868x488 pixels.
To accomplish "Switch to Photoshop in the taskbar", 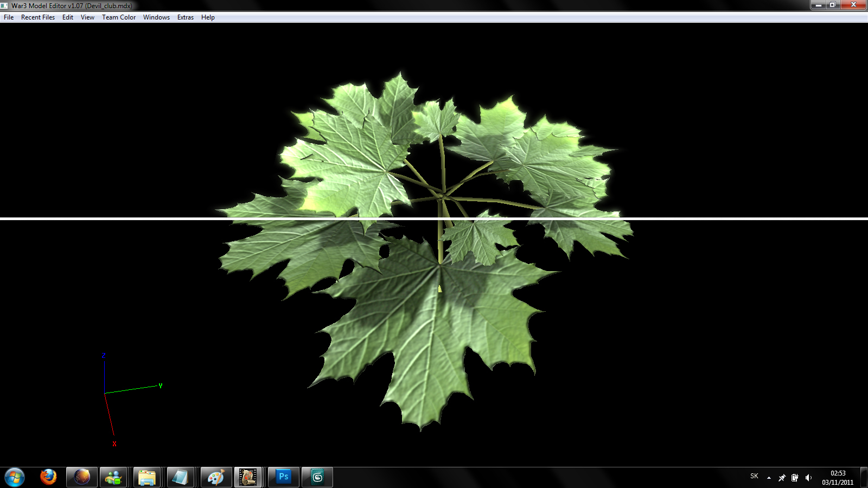I will point(284,477).
